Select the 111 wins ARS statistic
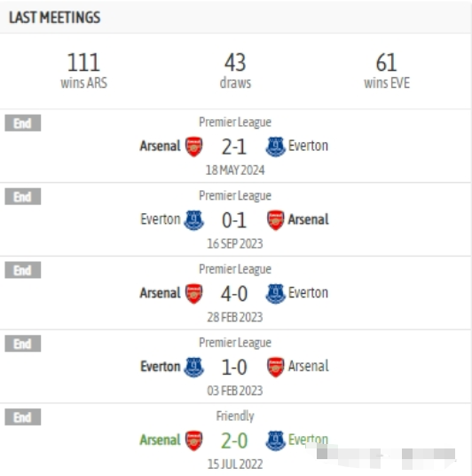The width and height of the screenshot is (472, 476). (83, 71)
